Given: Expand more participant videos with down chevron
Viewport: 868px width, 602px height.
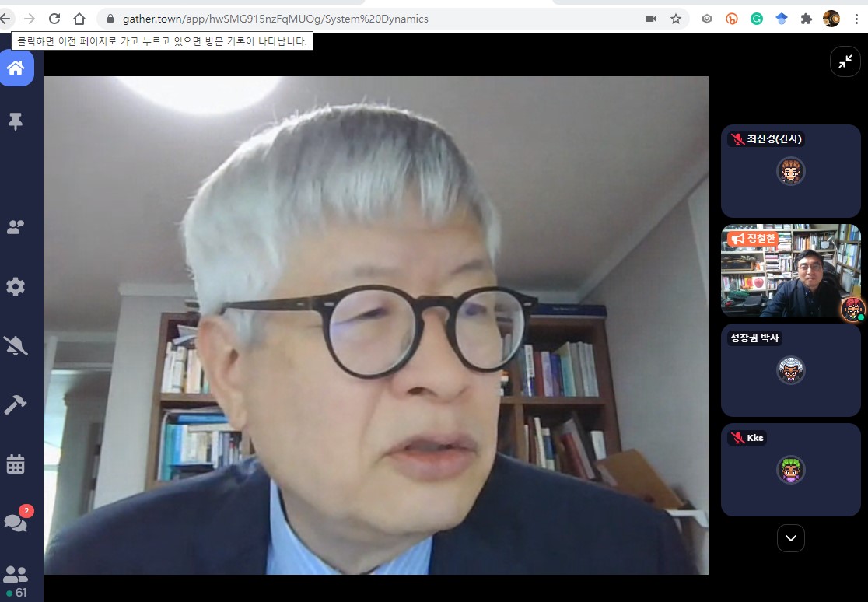Looking at the screenshot, I should click(790, 538).
